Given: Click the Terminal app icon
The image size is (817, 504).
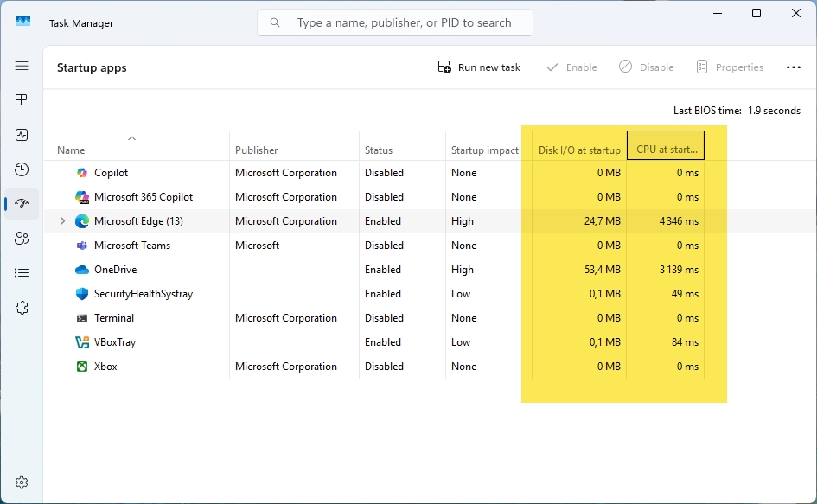Looking at the screenshot, I should tap(82, 318).
